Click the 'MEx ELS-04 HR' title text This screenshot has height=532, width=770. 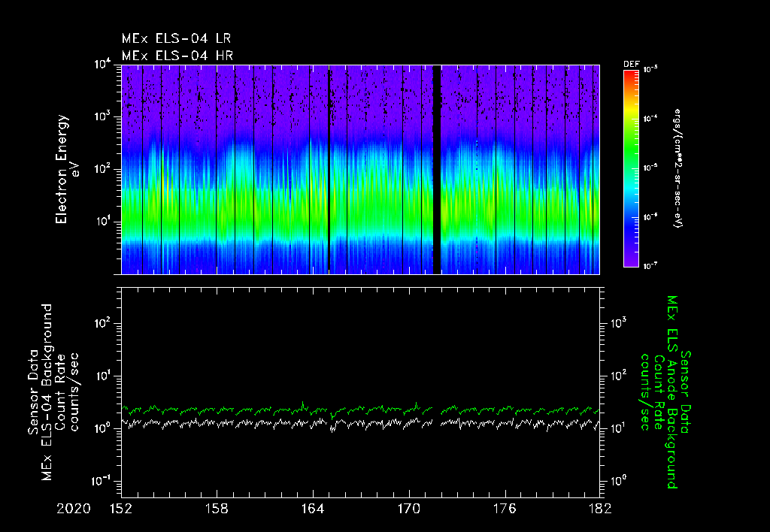point(177,56)
